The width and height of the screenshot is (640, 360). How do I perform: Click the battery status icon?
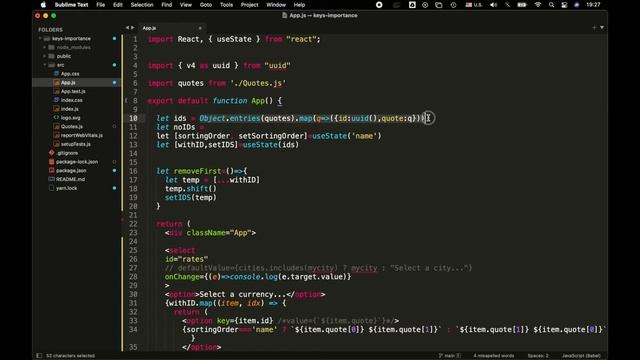tap(522, 5)
